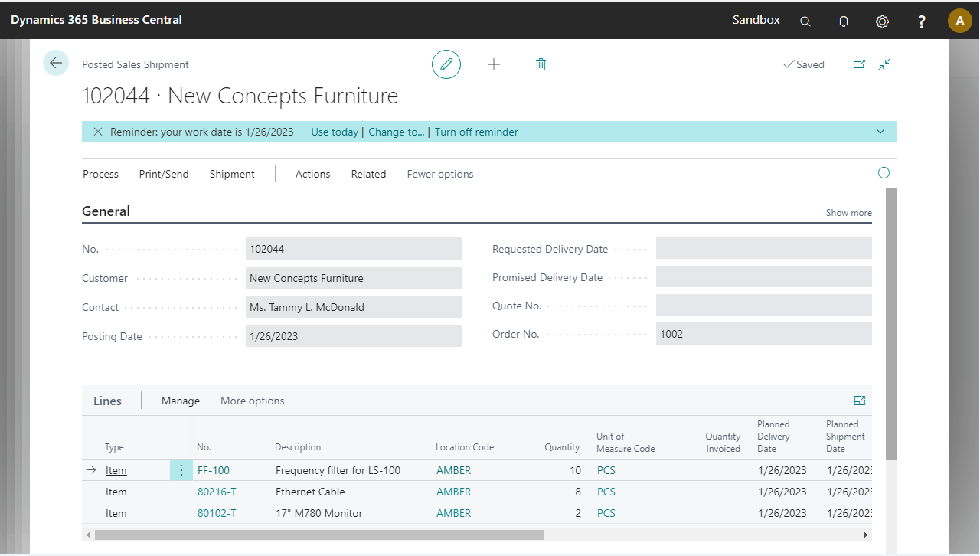Viewport: 980px width, 556px height.
Task: Select the Ethernet Cable description cell
Action: pyautogui.click(x=310, y=492)
